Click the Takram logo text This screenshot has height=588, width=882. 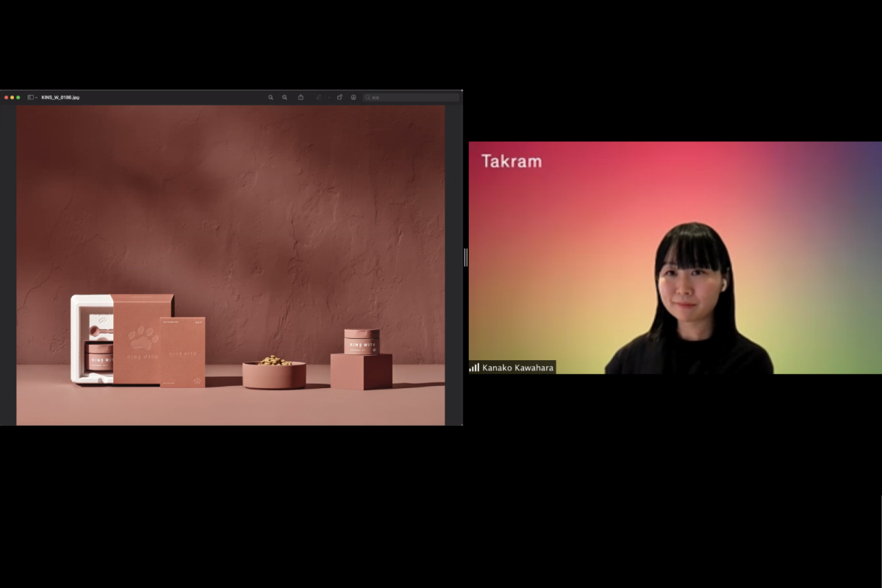(x=512, y=162)
